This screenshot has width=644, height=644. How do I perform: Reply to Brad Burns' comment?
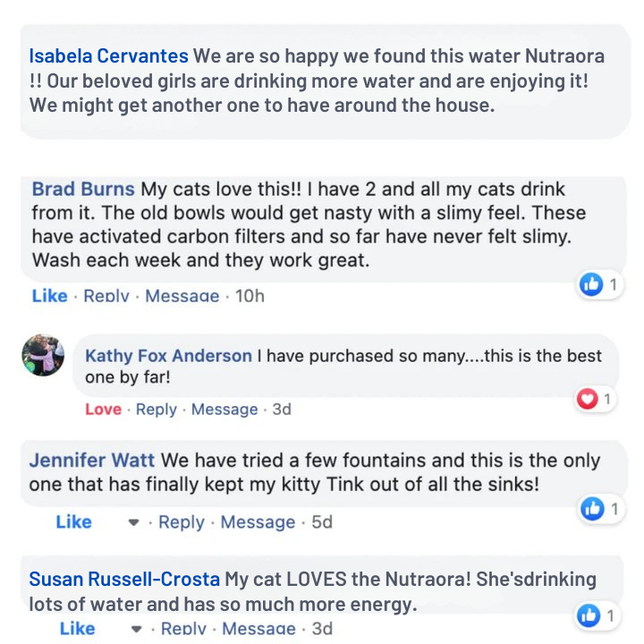[106, 296]
